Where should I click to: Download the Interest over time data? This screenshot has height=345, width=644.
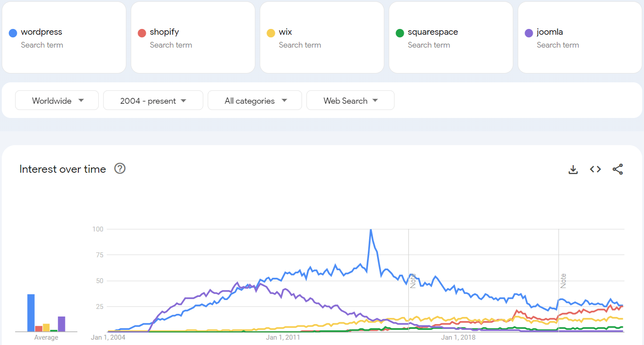click(x=573, y=170)
